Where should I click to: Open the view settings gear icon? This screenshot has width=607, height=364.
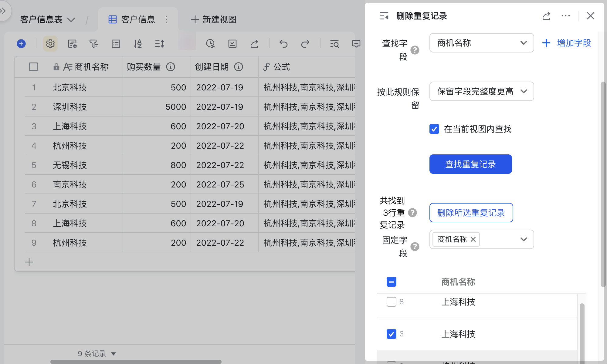coord(50,44)
